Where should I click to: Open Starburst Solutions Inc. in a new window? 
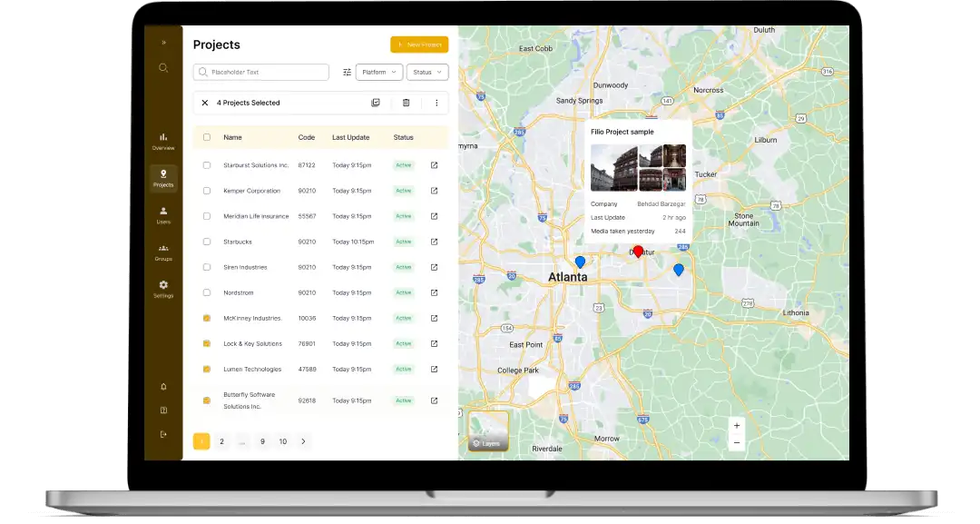pos(434,165)
